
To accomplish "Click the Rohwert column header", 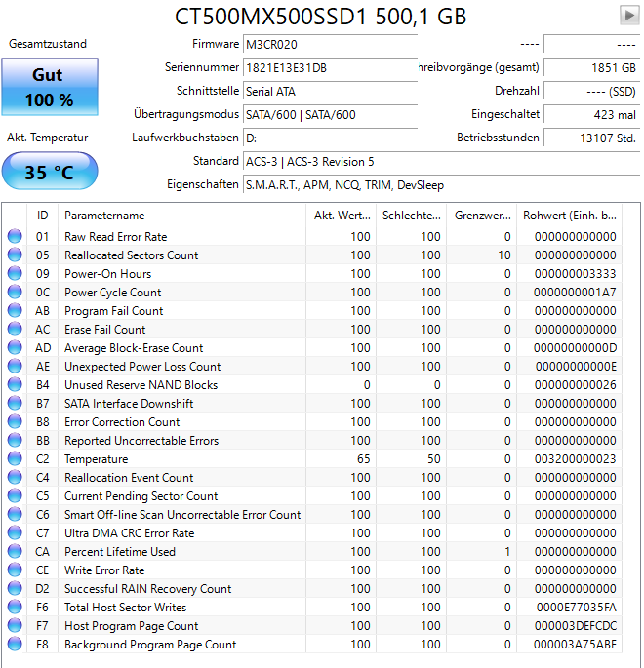I will (x=570, y=216).
